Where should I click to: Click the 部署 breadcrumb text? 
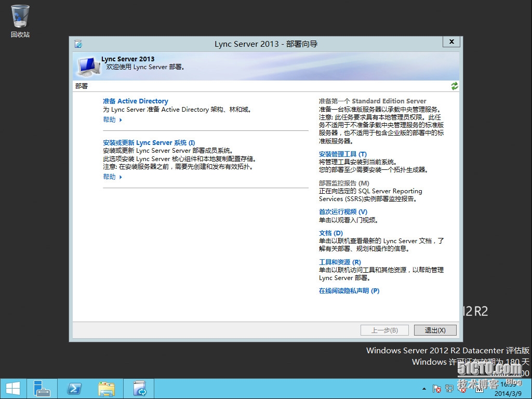[x=82, y=86]
